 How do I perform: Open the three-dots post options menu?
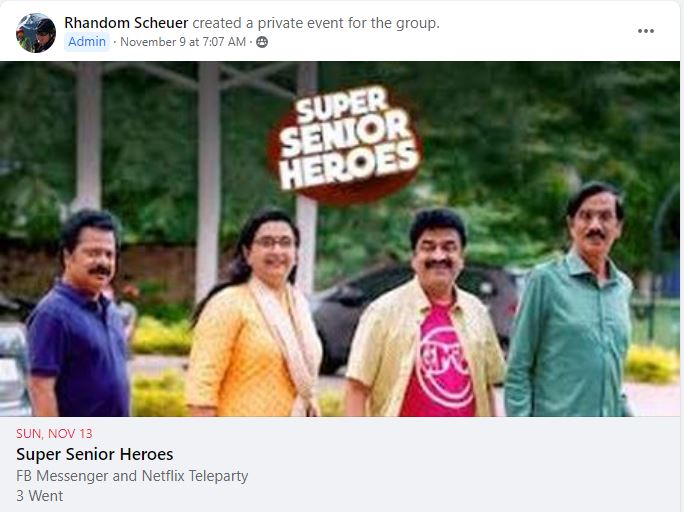(646, 31)
